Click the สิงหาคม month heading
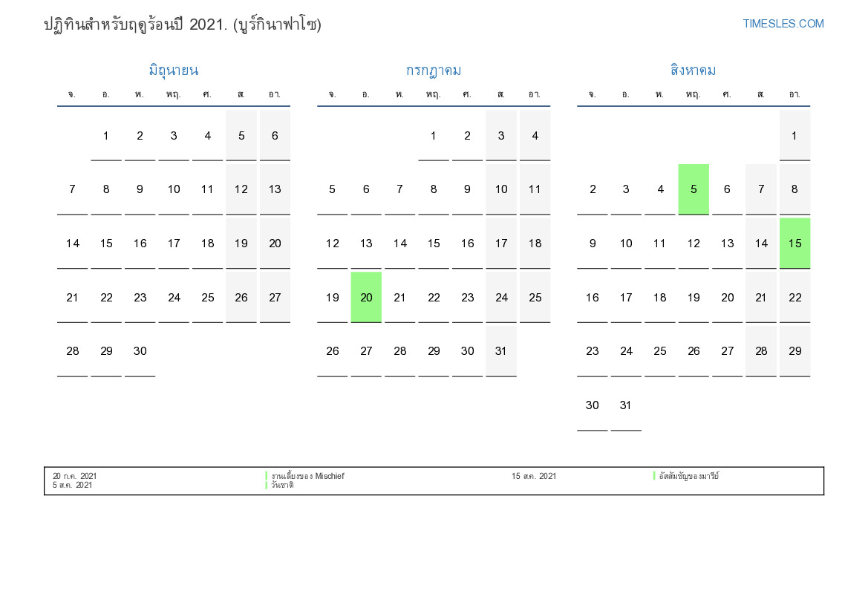Image resolution: width=868 pixels, height=614 pixels. click(693, 71)
